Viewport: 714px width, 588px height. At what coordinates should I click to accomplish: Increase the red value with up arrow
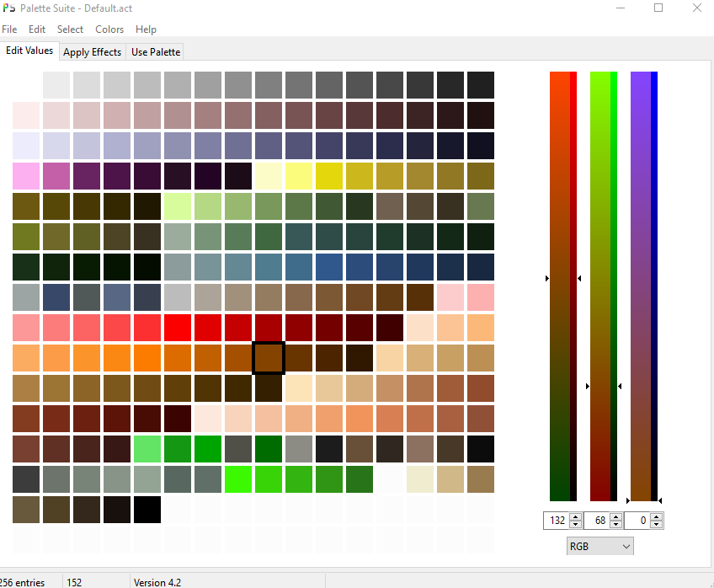click(576, 517)
